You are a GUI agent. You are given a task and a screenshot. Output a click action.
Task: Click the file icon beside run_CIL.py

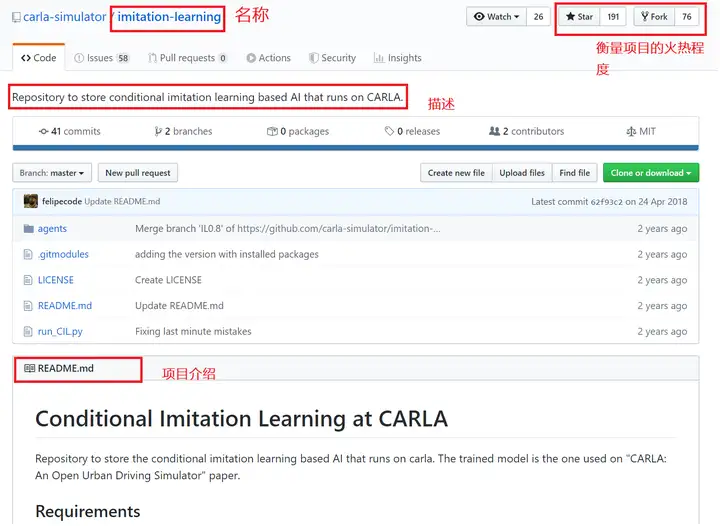(x=28, y=331)
